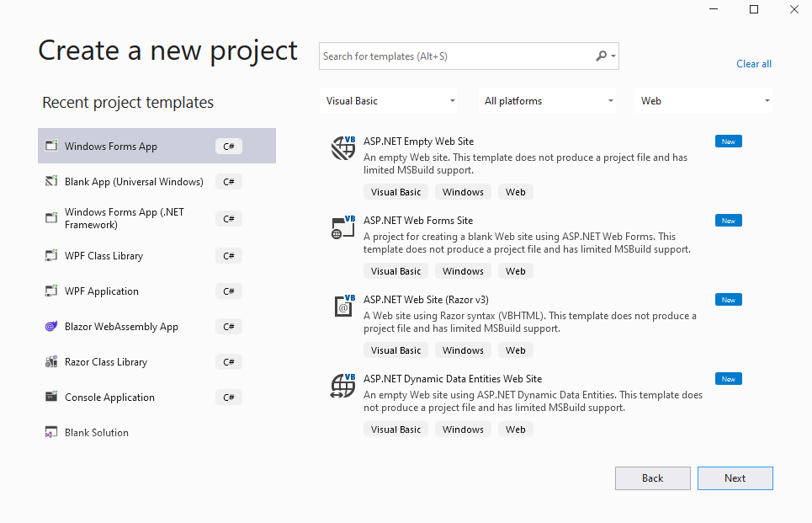Click the WPF Application icon
The height and width of the screenshot is (523, 812).
tap(51, 291)
